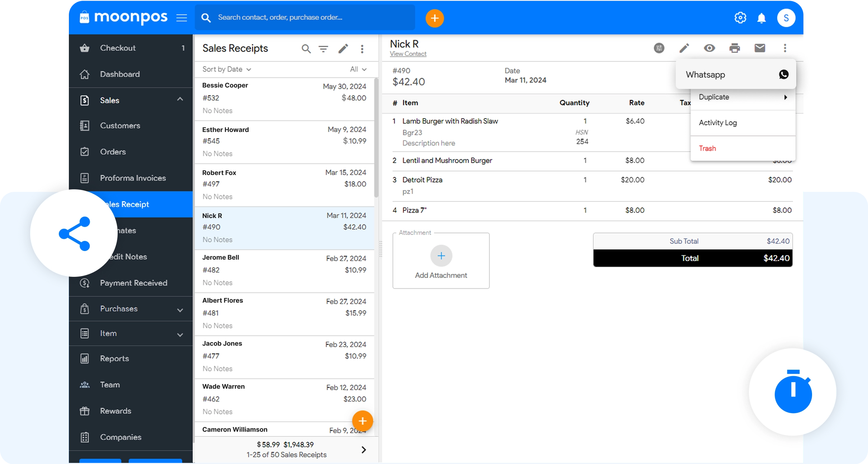Open settings gear in top bar
Image resolution: width=868 pixels, height=464 pixels.
(x=740, y=18)
